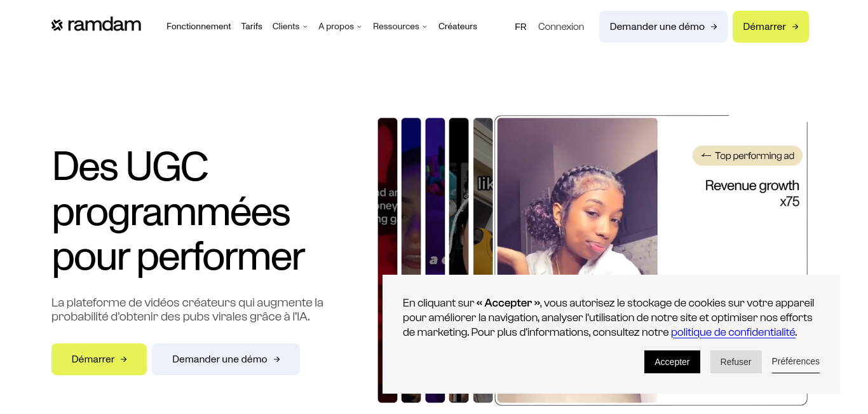The width and height of the screenshot is (868, 414).
Task: Switch language via FR selector
Action: [x=520, y=27]
